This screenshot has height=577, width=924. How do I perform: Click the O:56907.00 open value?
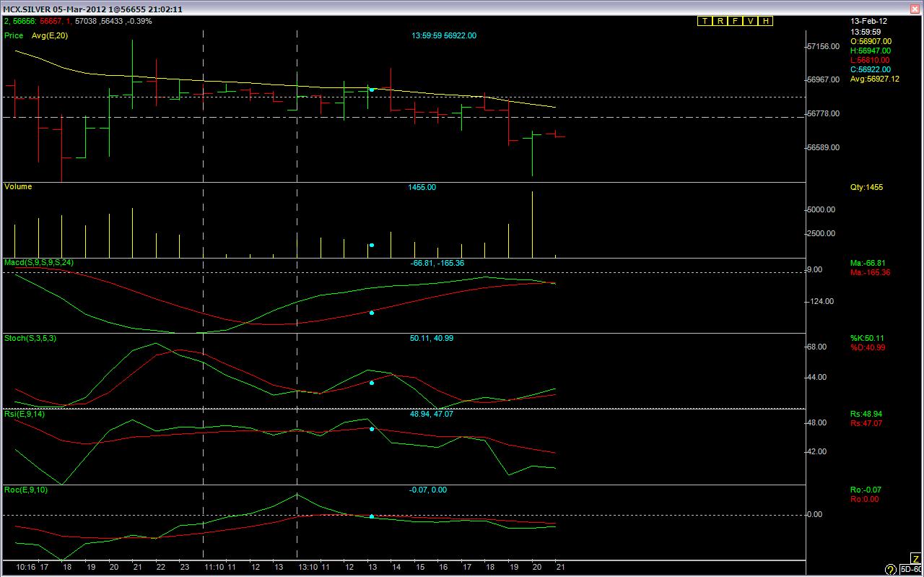click(x=871, y=42)
